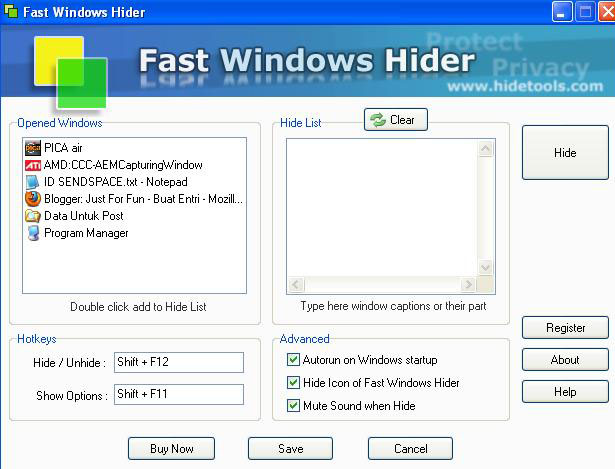Screen dimensions: 615x469
Task: Select Data Untuk Post entry
Action: 84,216
